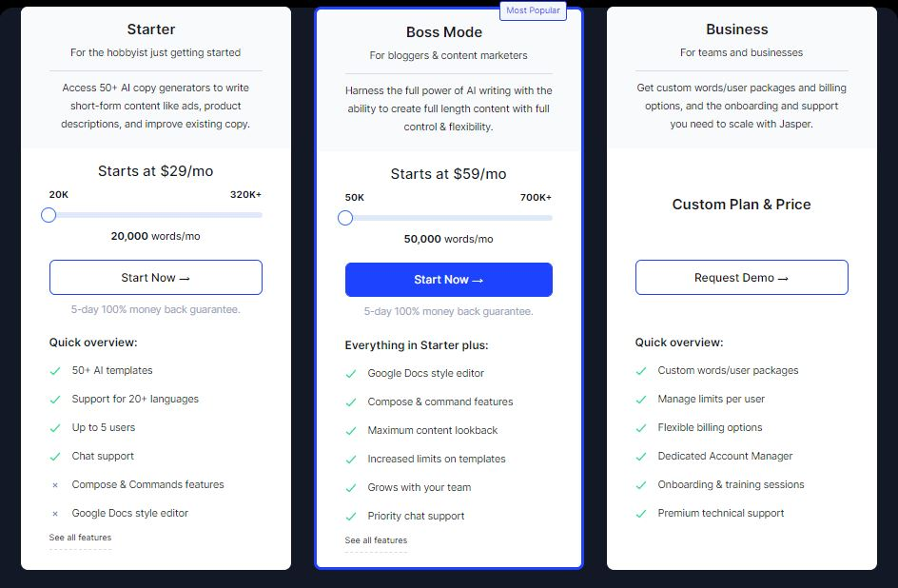Click the checkmark next to Priority chat support
The width and height of the screenshot is (898, 588).
point(351,517)
